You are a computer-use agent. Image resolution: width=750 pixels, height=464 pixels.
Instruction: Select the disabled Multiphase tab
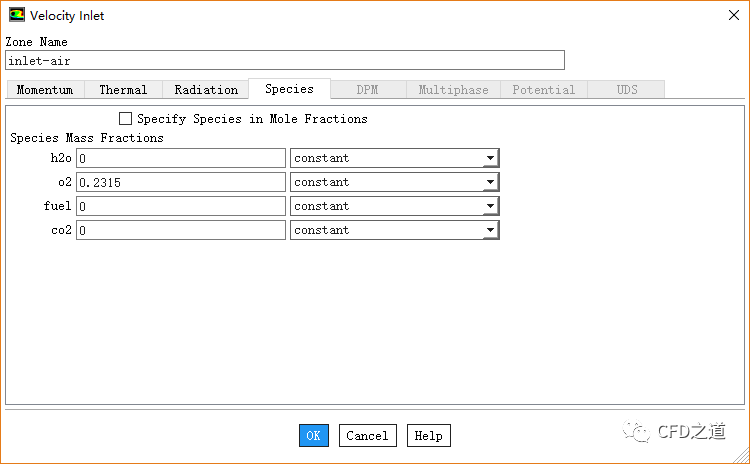453,89
